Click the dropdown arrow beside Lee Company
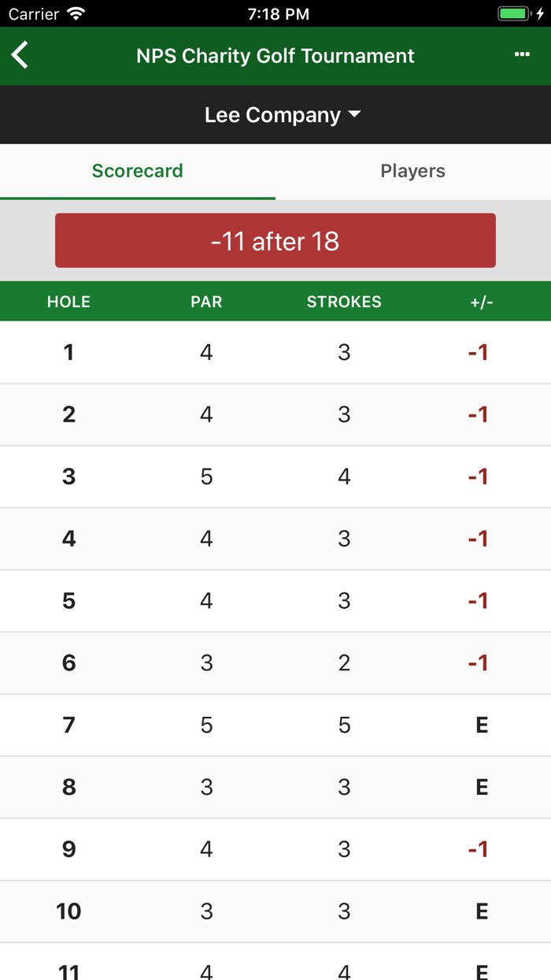This screenshot has height=980, width=551. click(354, 114)
